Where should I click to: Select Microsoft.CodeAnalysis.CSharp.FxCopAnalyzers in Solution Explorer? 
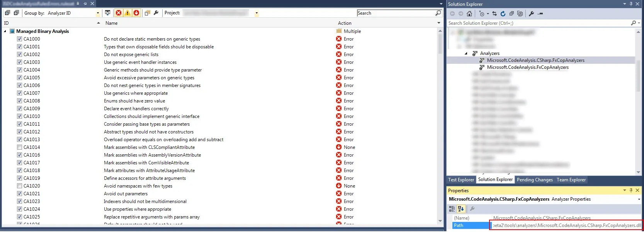pyautogui.click(x=535, y=60)
